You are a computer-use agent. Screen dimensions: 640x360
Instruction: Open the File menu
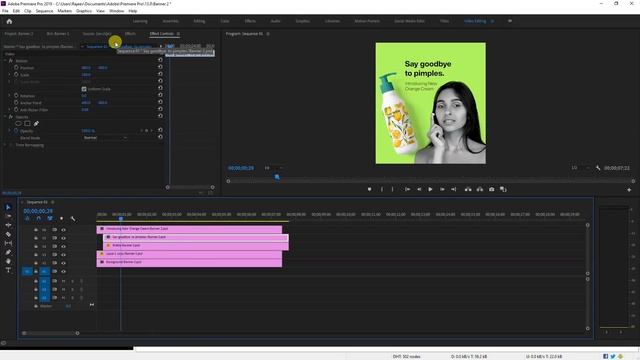[x=5, y=11]
